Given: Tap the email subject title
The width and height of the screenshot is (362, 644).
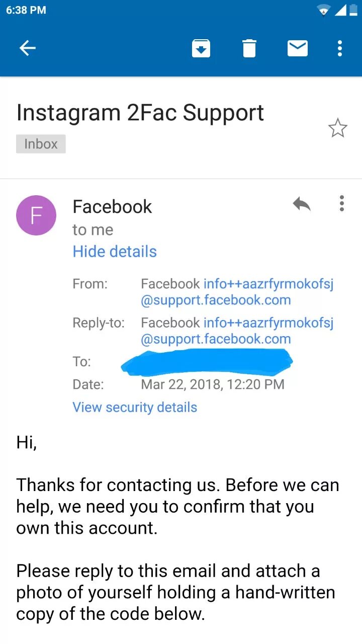Looking at the screenshot, I should pyautogui.click(x=140, y=113).
